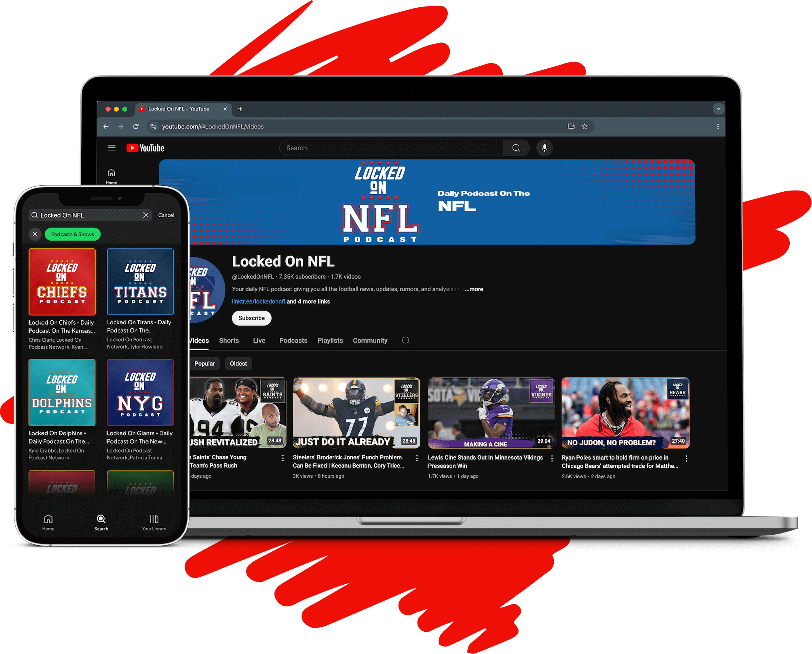The image size is (812, 654).
Task: Open the Steelers Just Do It Already thumbnail
Action: pyautogui.click(x=356, y=413)
